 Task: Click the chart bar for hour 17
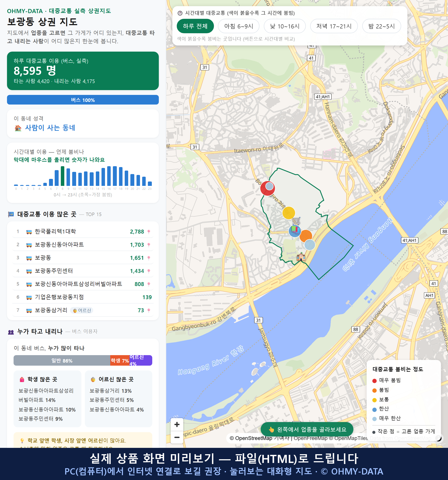pos(115,176)
